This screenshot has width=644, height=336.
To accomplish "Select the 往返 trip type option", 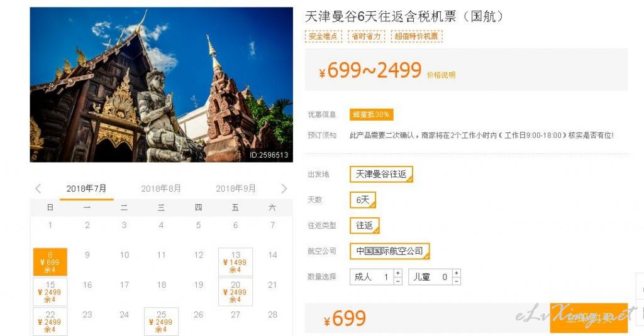I will [365, 225].
